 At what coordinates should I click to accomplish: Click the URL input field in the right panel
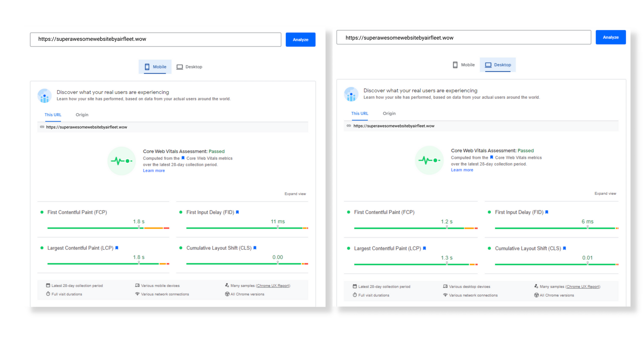464,38
